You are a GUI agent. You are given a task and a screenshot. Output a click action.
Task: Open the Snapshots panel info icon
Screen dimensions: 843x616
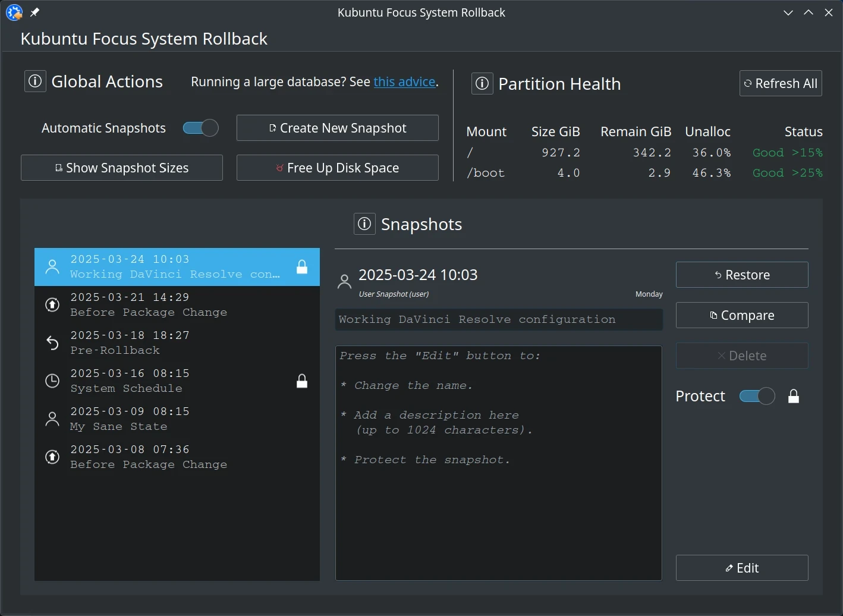pyautogui.click(x=364, y=224)
